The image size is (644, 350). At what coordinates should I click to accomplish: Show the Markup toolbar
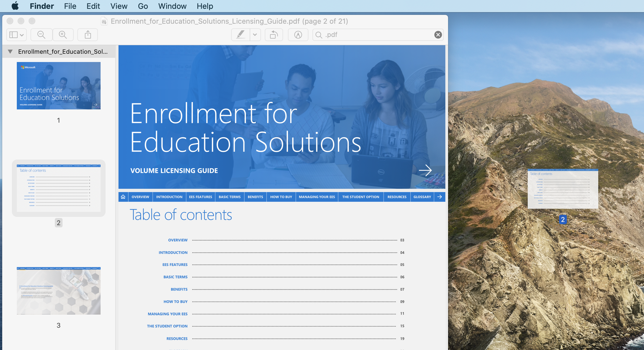(298, 35)
